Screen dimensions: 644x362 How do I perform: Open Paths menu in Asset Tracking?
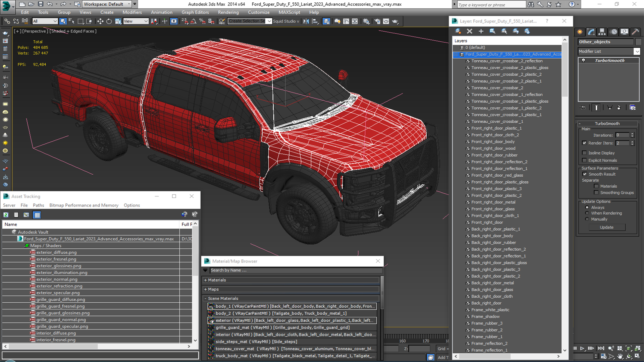[x=38, y=205]
